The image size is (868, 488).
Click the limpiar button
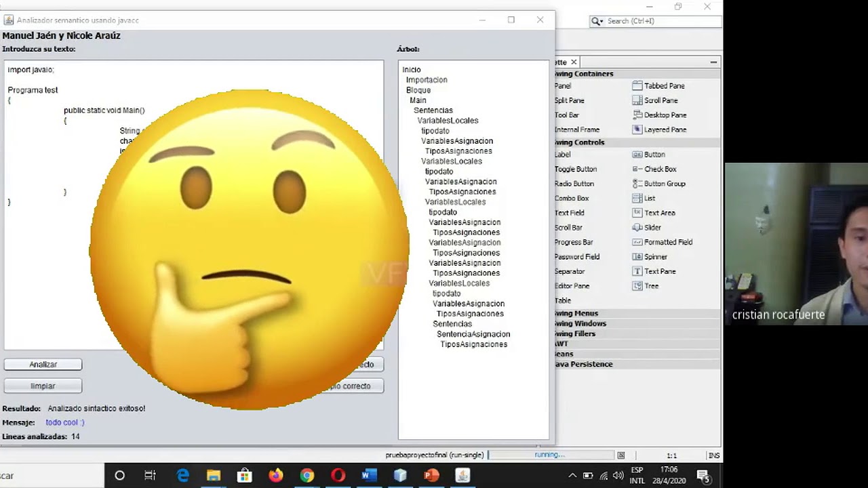pyautogui.click(x=43, y=386)
